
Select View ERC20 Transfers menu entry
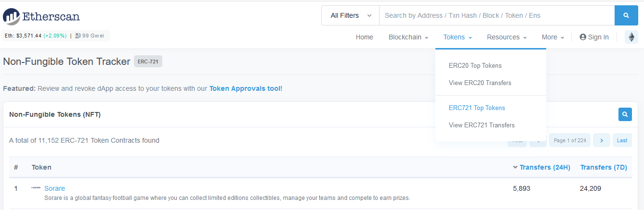pyautogui.click(x=480, y=83)
